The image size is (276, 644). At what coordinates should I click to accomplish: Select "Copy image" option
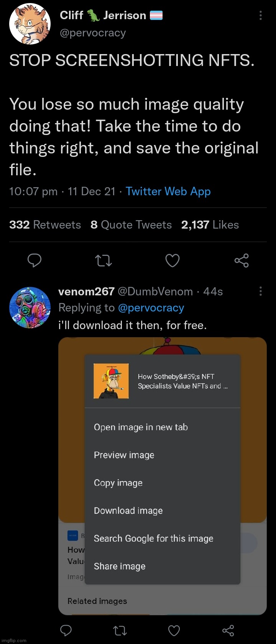tap(118, 483)
